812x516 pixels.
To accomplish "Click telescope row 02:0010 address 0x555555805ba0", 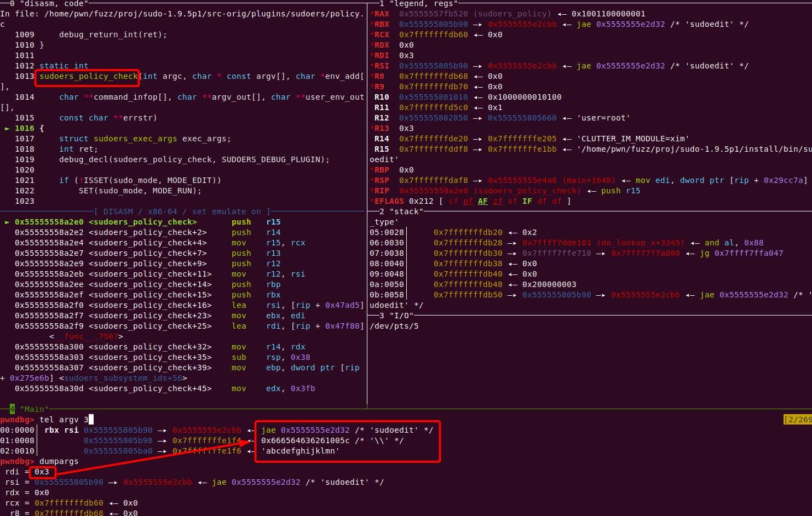I will [x=118, y=451].
